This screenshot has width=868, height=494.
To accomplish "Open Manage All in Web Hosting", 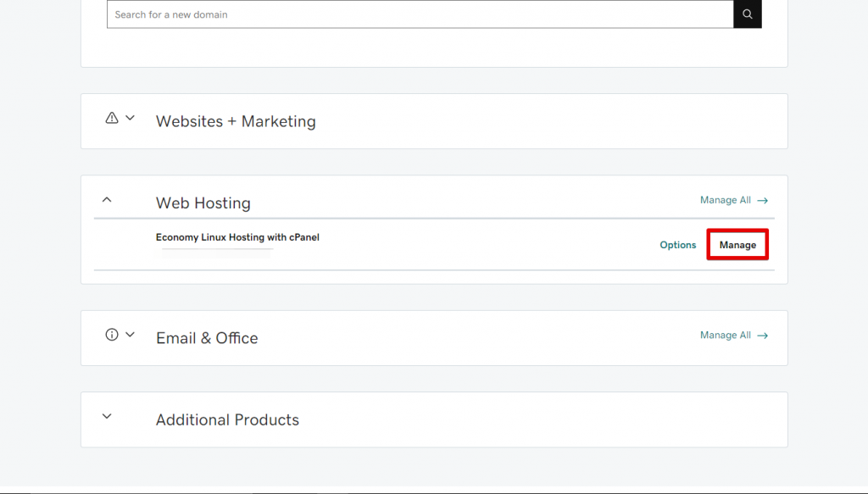I will tap(725, 201).
